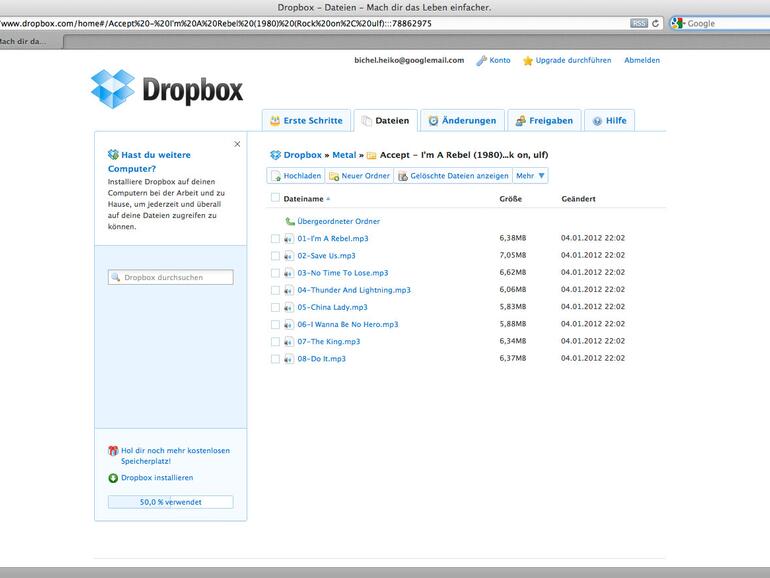The image size is (770, 578).
Task: Mark the checkbox for 08-Do It.mp3
Action: pos(275,359)
